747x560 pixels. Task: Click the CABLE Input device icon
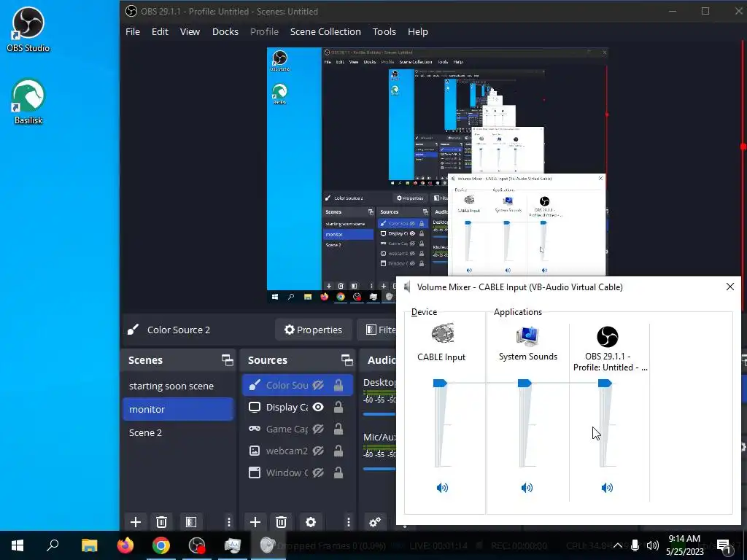(443, 334)
